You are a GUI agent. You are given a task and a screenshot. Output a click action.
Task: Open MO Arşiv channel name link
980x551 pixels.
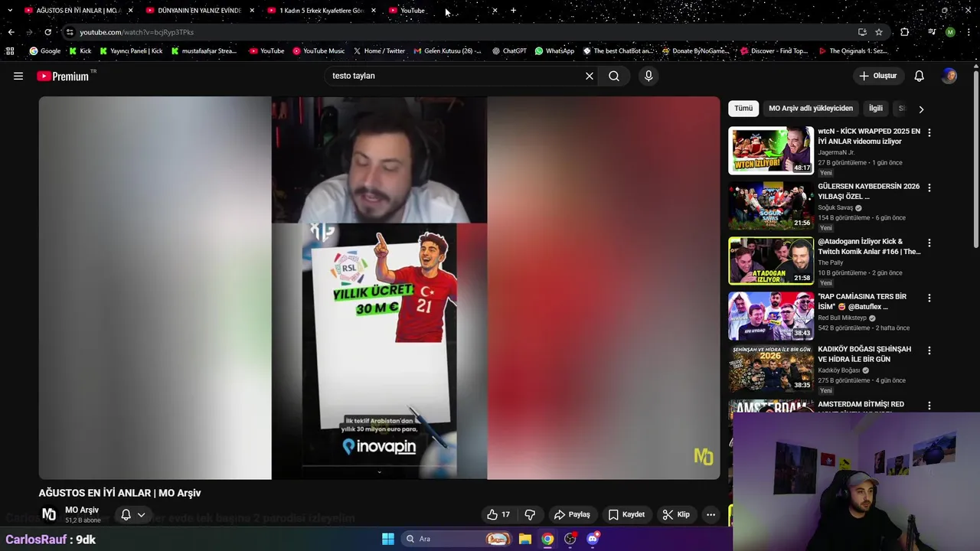coord(82,510)
